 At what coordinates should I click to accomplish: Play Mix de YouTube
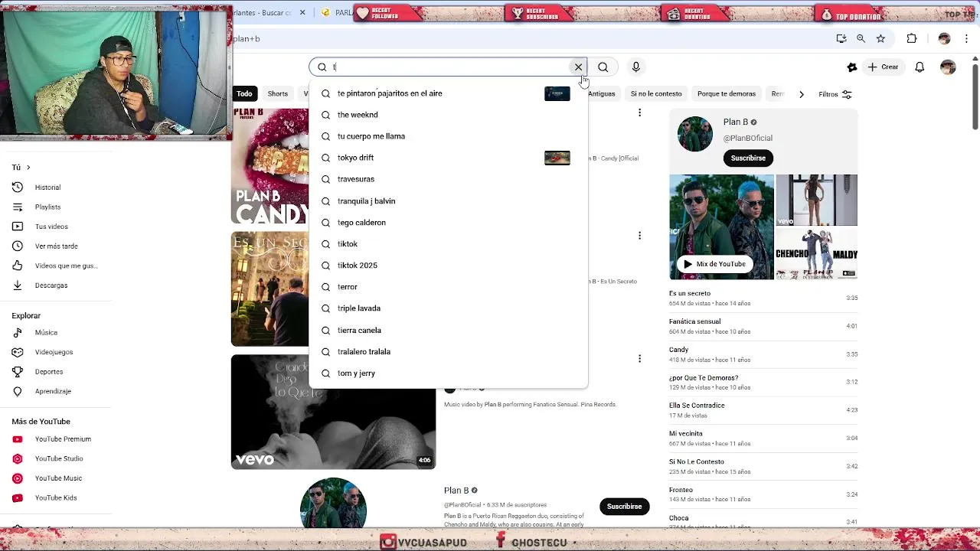(714, 264)
